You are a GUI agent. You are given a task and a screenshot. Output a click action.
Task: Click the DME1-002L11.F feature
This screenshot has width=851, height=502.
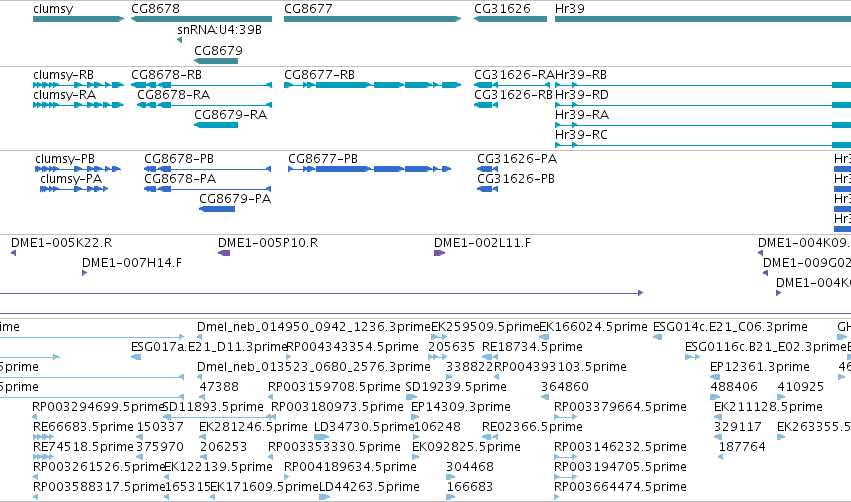click(x=440, y=253)
